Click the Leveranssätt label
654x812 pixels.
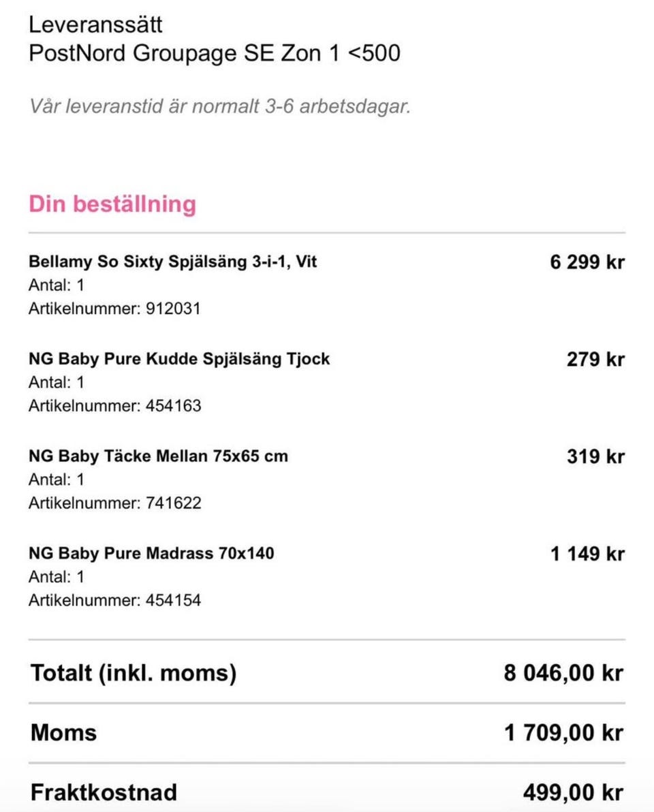(x=95, y=25)
